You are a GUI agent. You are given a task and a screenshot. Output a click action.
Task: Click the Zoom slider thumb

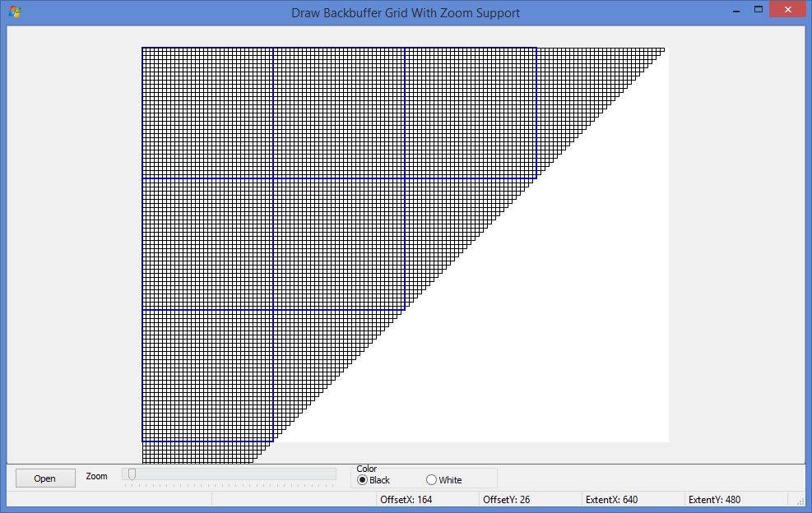tap(132, 474)
